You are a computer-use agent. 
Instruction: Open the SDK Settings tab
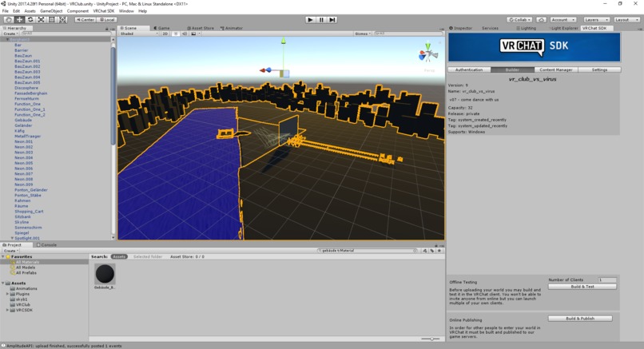tap(599, 69)
